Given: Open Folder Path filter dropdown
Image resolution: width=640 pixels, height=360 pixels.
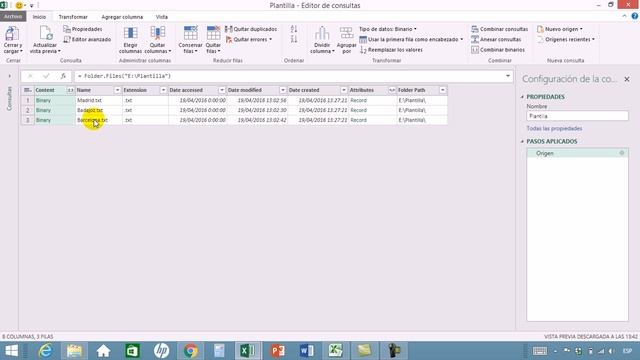Looking at the screenshot, I should [x=442, y=90].
